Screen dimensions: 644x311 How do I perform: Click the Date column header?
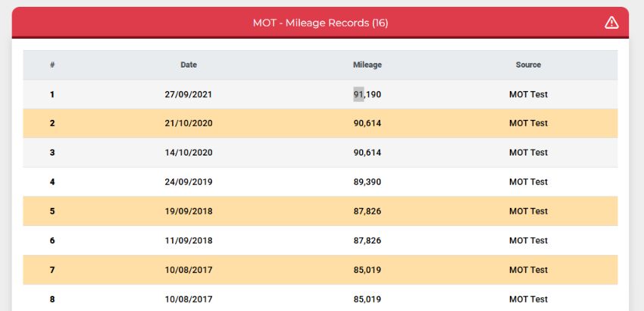click(x=189, y=64)
